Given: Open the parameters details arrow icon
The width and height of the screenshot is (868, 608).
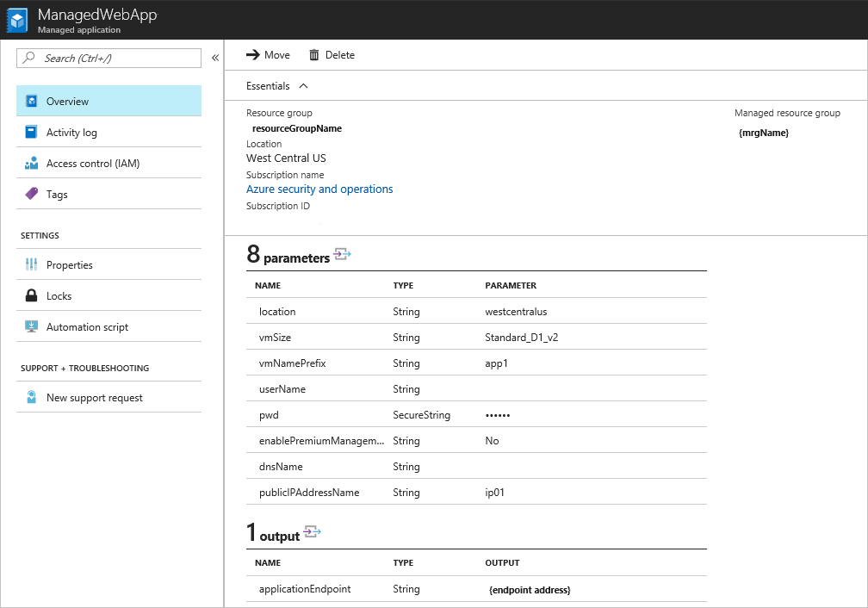Looking at the screenshot, I should (342, 255).
